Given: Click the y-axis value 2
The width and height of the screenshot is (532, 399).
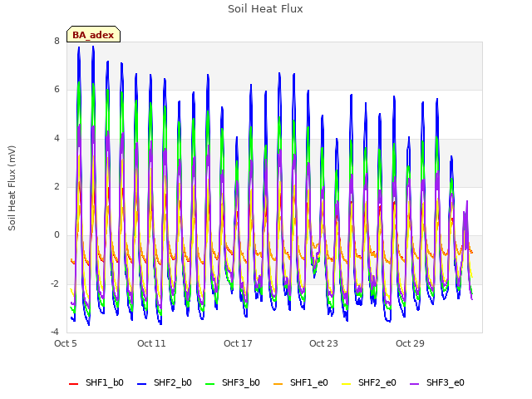Looking at the screenshot, I should coord(57,186).
